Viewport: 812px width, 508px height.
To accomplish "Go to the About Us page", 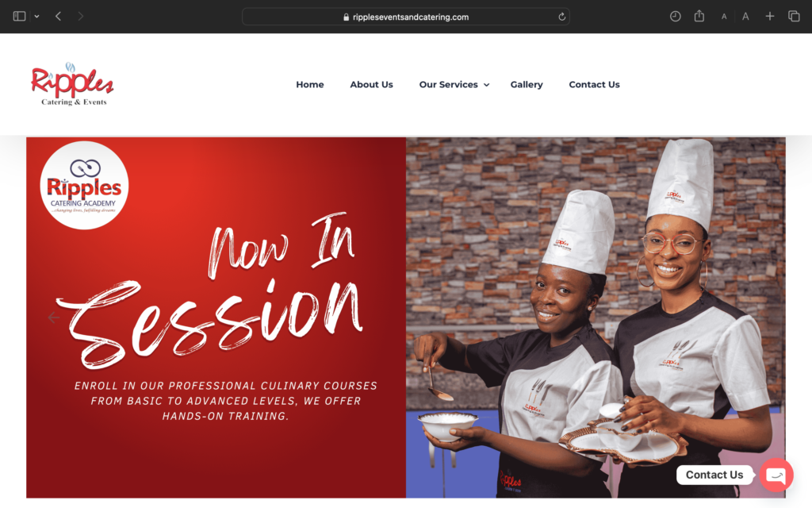I will pyautogui.click(x=371, y=84).
